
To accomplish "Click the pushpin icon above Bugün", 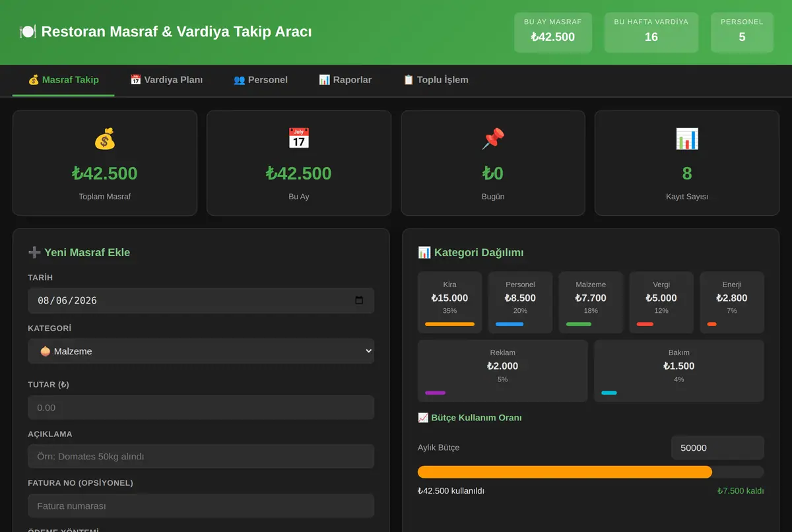I will point(493,139).
